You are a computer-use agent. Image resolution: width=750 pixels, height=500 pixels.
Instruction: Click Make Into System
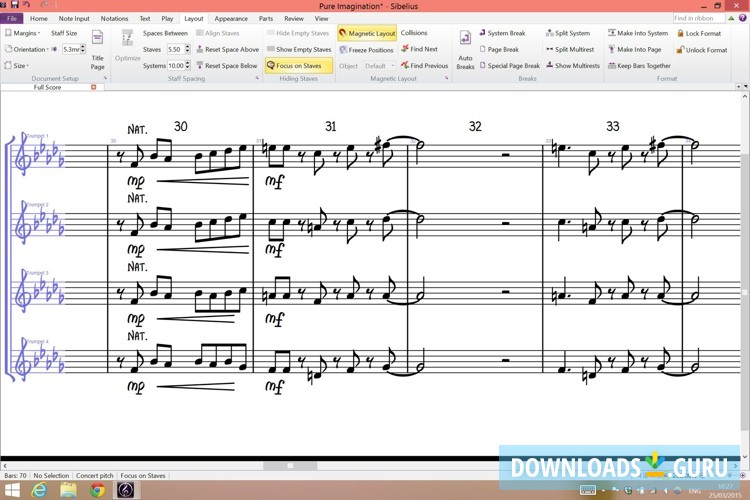click(x=638, y=33)
